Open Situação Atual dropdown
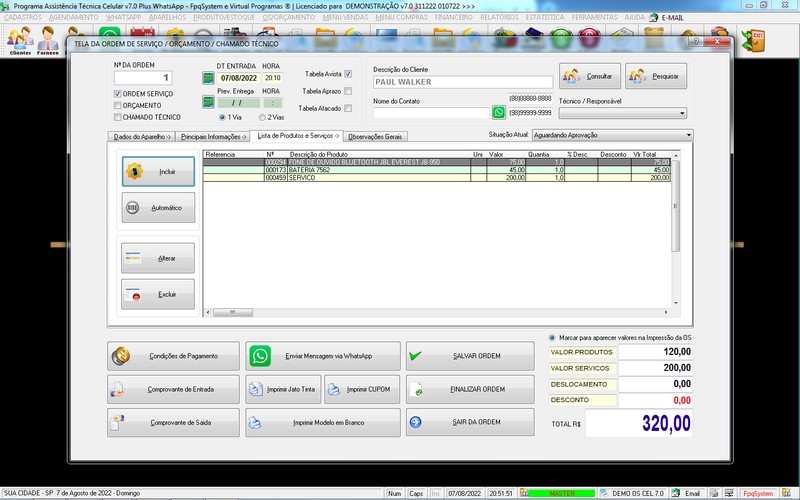The height and width of the screenshot is (500, 800). point(612,135)
